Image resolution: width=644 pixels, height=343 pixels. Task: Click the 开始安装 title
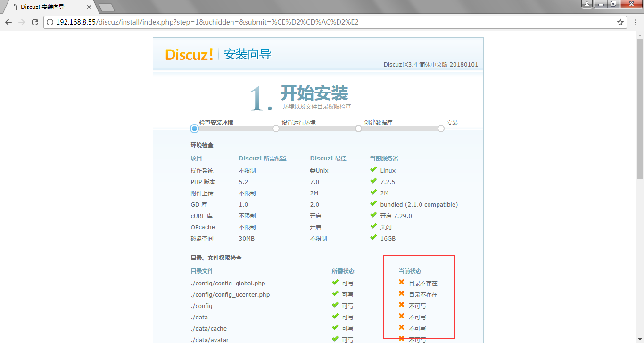[314, 93]
